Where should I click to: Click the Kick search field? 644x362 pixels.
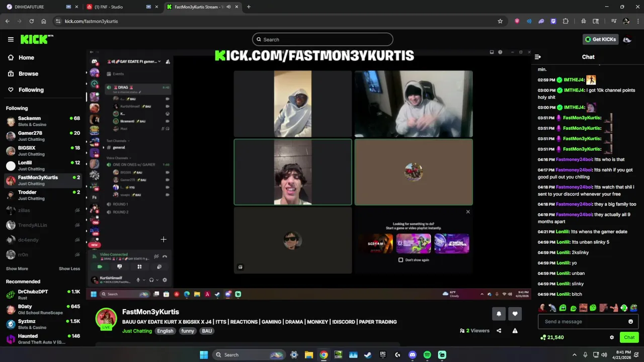tap(323, 39)
